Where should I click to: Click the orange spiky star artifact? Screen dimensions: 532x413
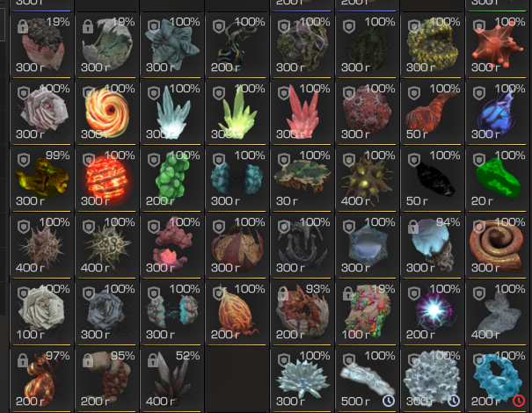(498, 45)
